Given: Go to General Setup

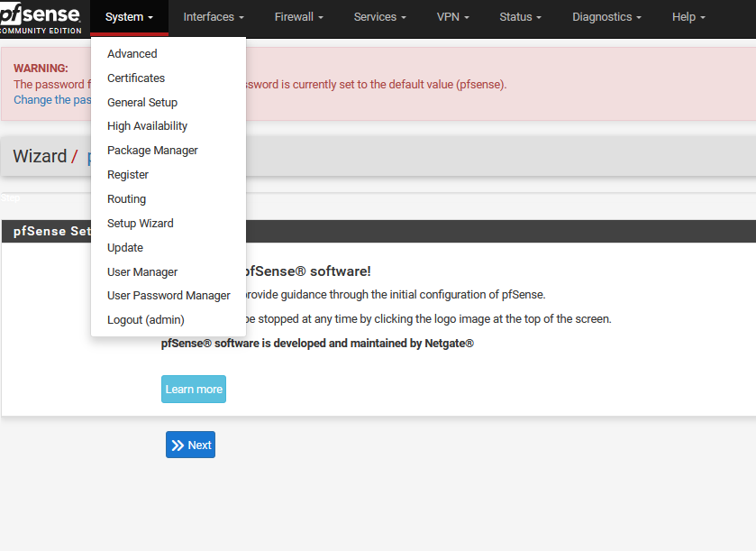Looking at the screenshot, I should point(142,103).
